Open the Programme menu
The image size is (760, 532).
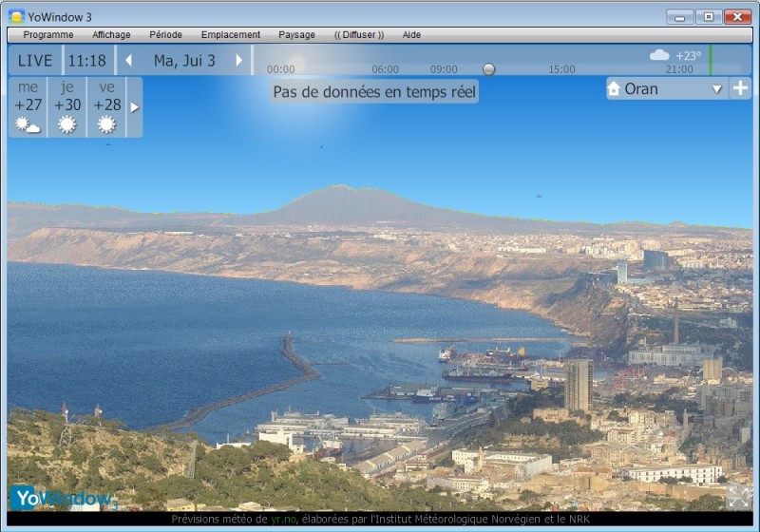point(48,35)
